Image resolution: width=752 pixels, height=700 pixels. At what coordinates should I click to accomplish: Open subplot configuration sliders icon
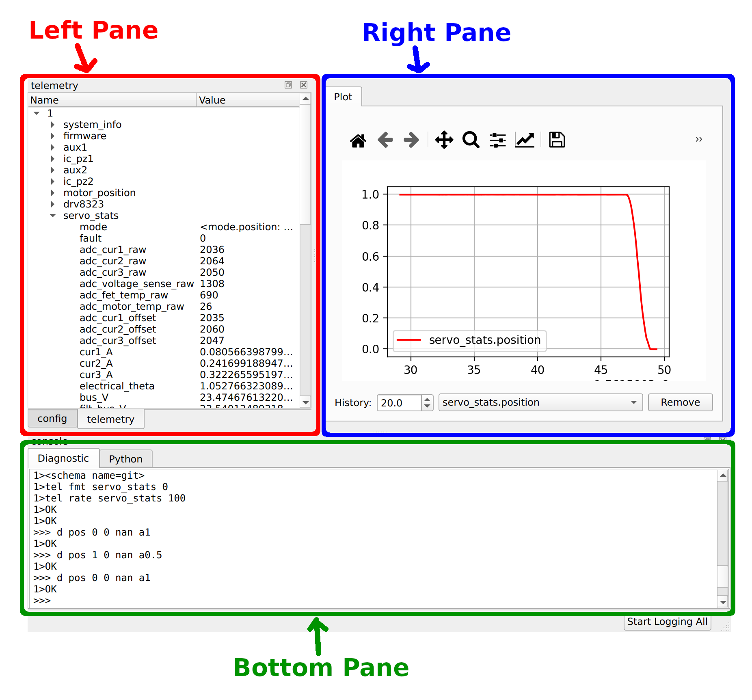pos(497,140)
